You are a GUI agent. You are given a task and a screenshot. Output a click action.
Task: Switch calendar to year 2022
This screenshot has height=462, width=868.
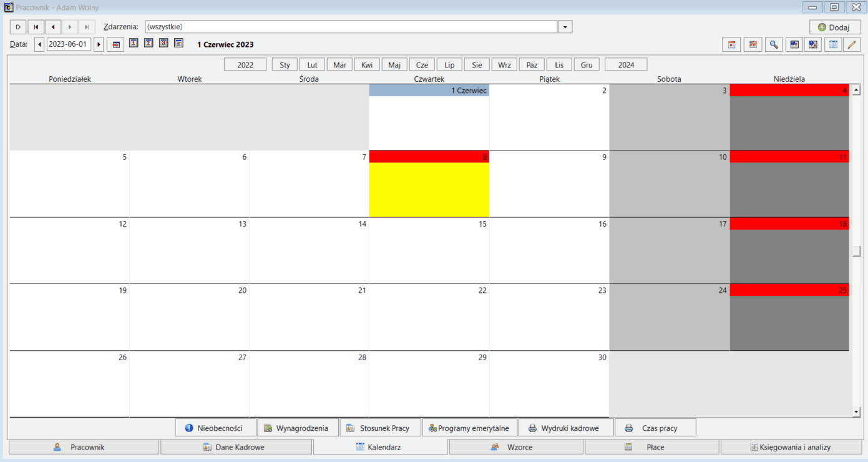point(245,64)
